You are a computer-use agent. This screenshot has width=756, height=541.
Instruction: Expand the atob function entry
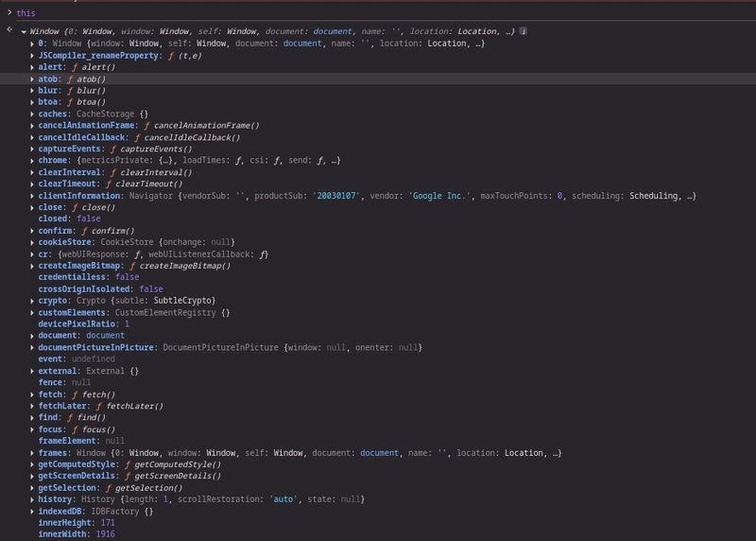(32, 79)
